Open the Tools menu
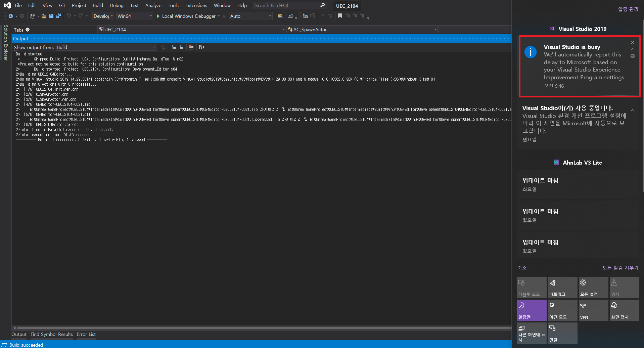The width and height of the screenshot is (644, 348). pyautogui.click(x=173, y=5)
